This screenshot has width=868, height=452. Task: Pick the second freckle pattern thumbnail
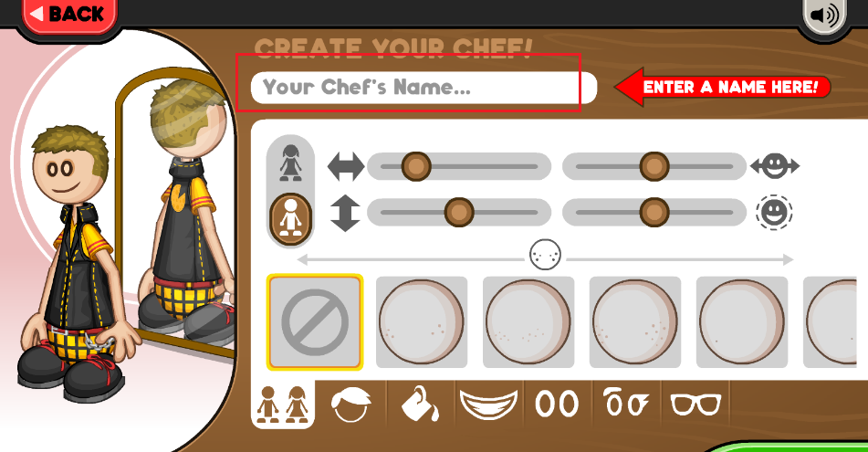pos(528,321)
